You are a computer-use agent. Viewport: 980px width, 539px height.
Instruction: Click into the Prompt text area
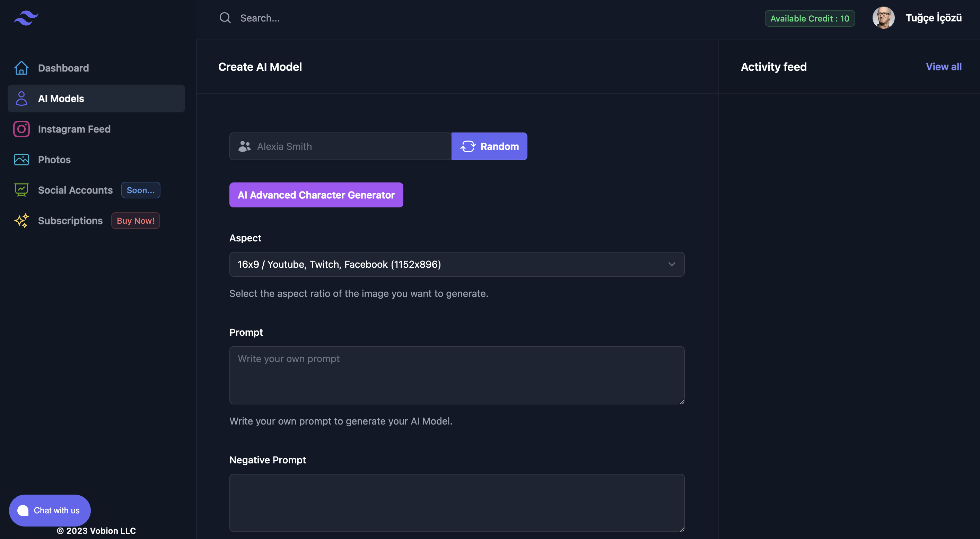(456, 375)
